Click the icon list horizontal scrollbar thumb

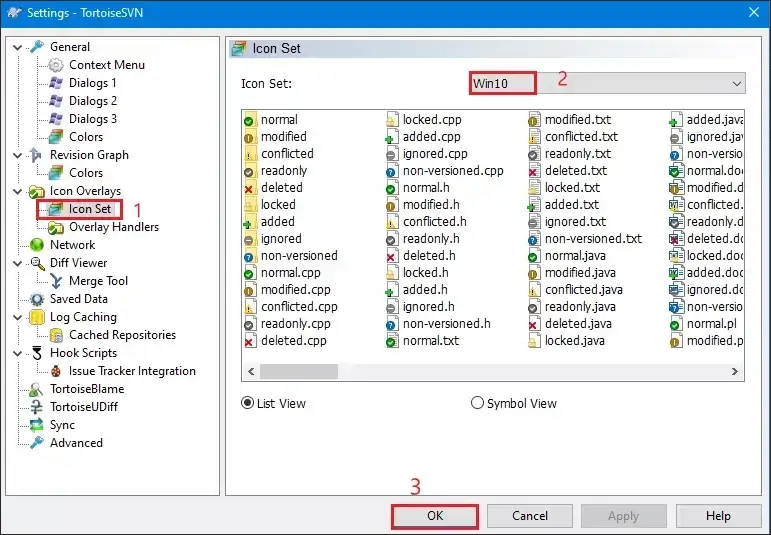[298, 371]
